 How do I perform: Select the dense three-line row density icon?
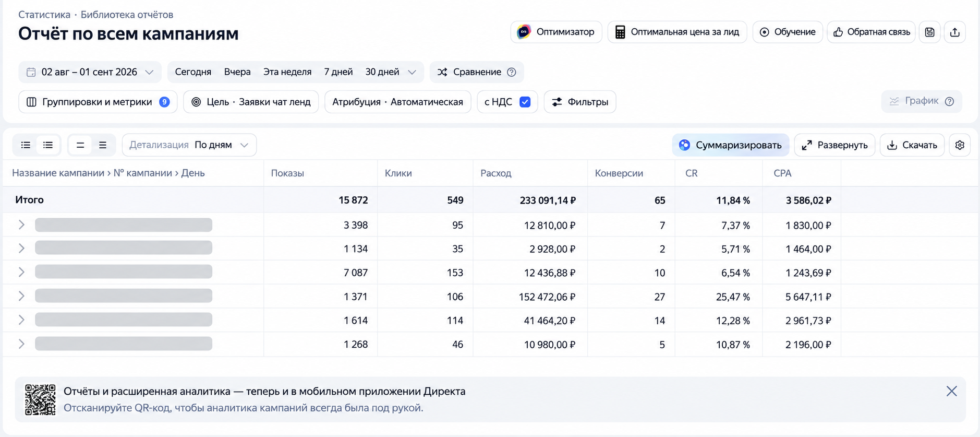[103, 145]
